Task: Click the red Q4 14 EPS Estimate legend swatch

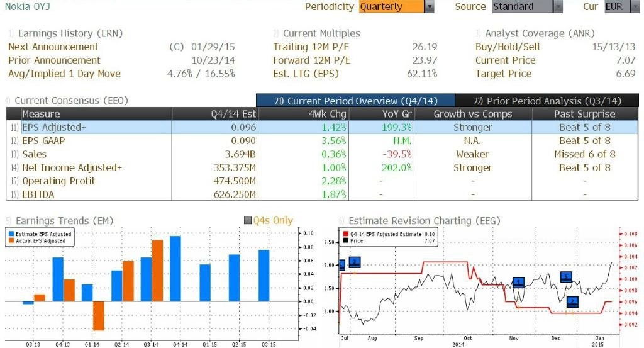Action: click(345, 233)
